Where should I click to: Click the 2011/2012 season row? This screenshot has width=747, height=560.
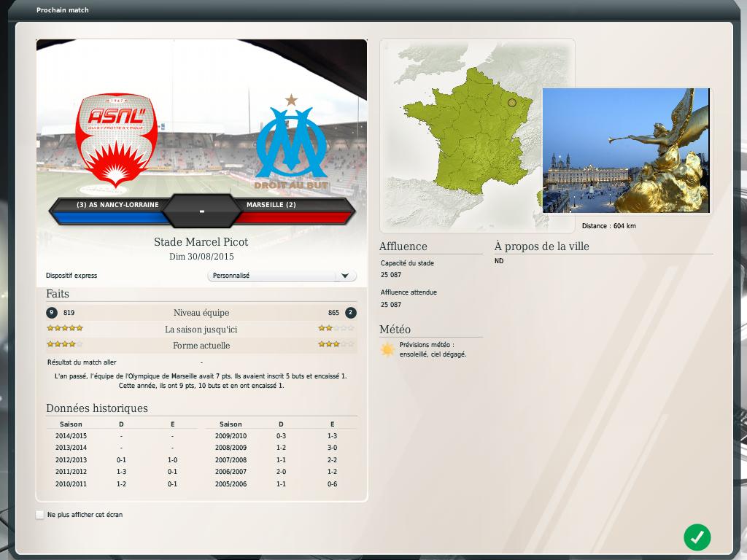point(122,472)
